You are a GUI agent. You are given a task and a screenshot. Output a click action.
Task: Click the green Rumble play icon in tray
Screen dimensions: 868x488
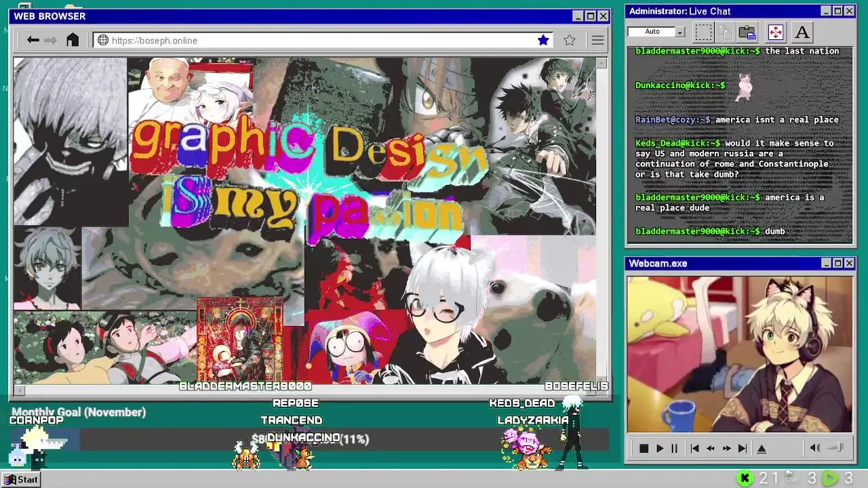click(x=830, y=479)
